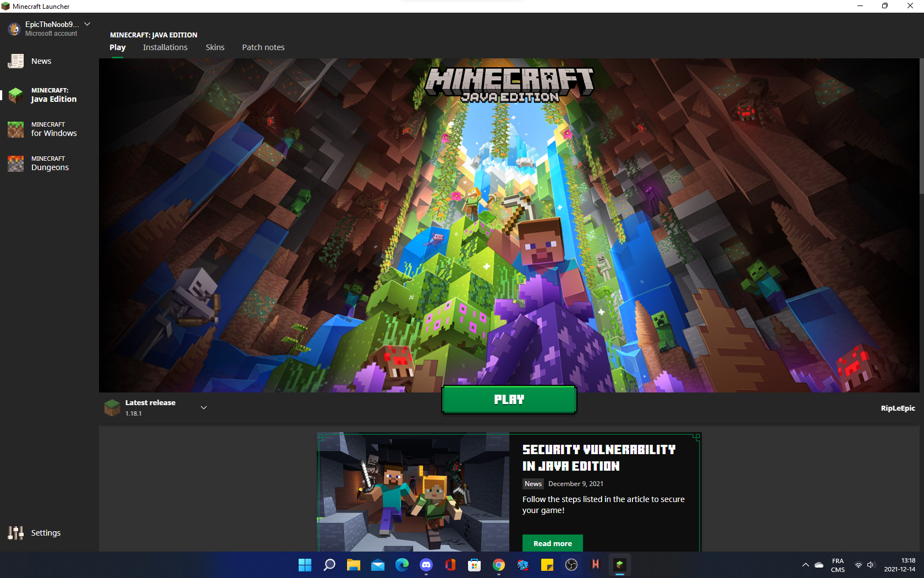924x578 pixels.
Task: Expand the Latest release version dropdown
Action: coord(204,408)
